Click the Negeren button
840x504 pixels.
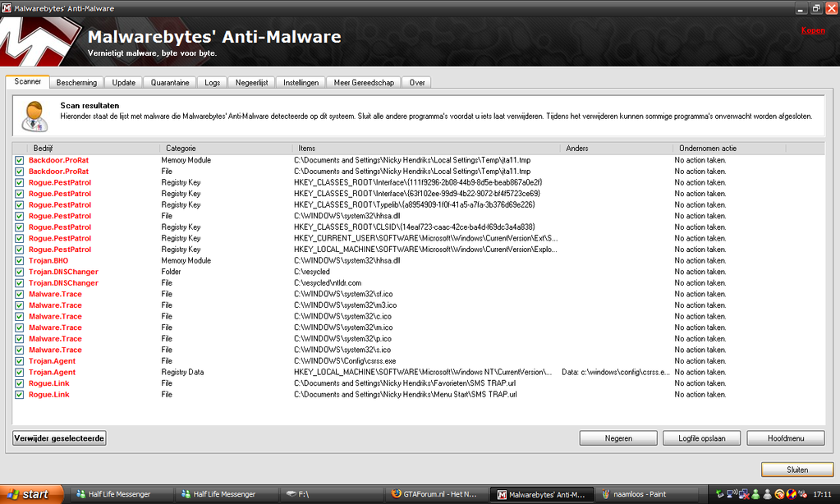[618, 438]
